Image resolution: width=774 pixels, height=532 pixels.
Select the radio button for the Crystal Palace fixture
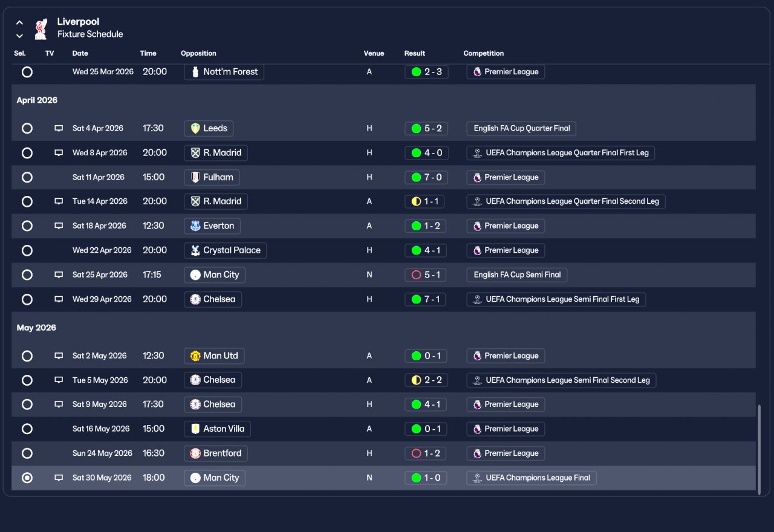click(27, 250)
